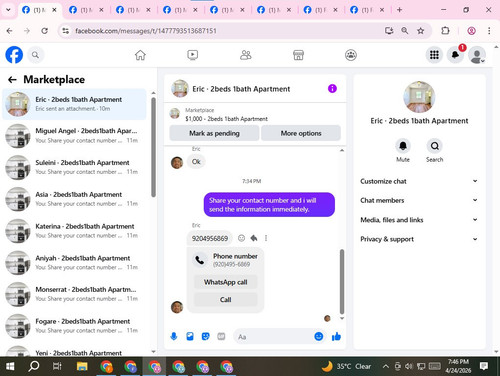Open Facebook search magnifier
Screen dimensions: 500x376
35,55
